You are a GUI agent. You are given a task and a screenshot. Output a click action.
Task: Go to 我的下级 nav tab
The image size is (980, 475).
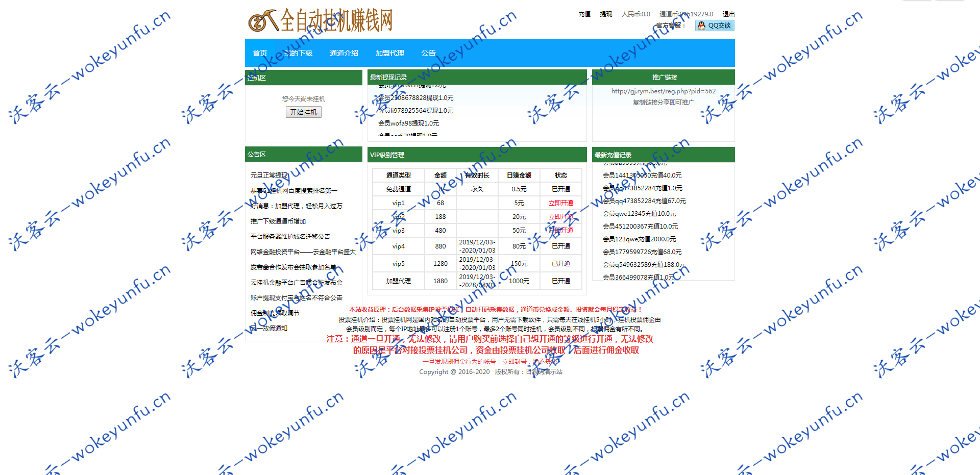pos(299,53)
